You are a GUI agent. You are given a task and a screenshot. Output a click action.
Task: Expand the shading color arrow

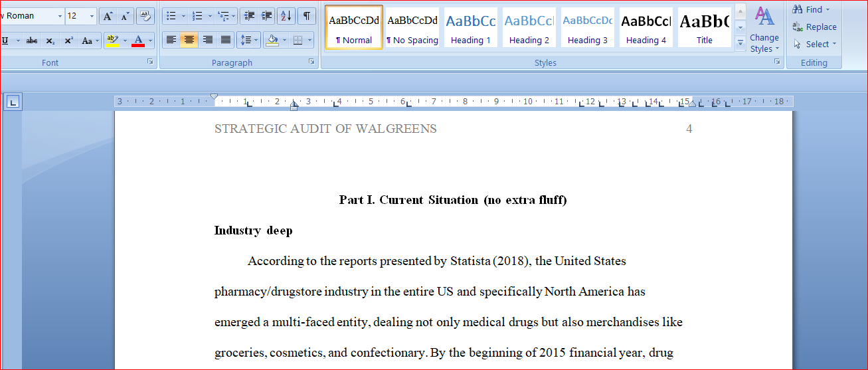pyautogui.click(x=284, y=41)
